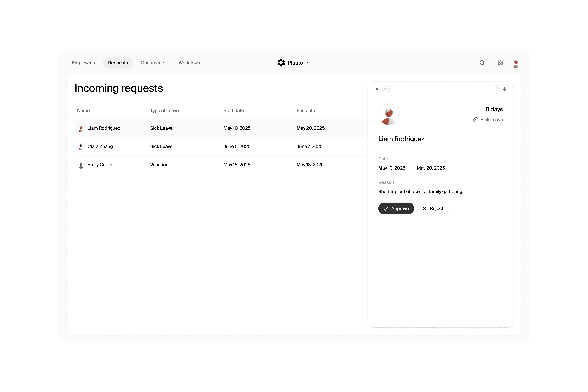Open the Documents tab

(153, 63)
